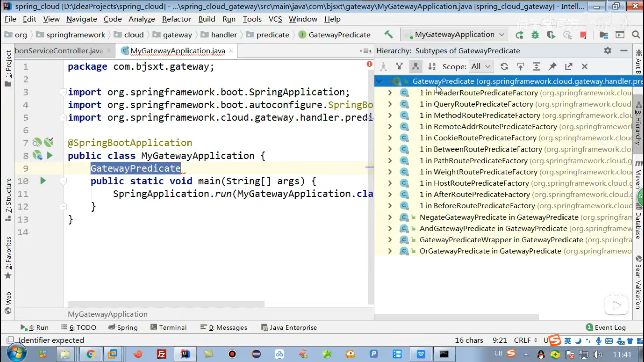Screen dimensions: 644x362
Task: Export hierarchy to text file
Action: pos(568,67)
